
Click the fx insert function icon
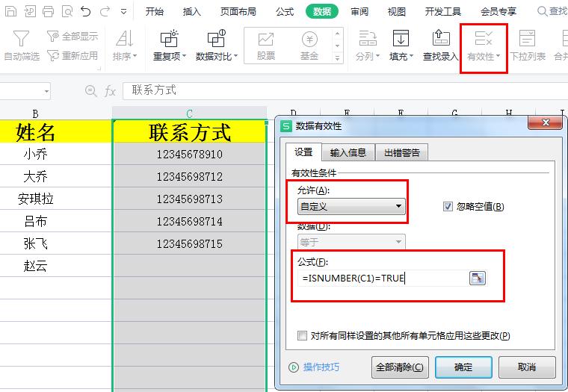pyautogui.click(x=110, y=91)
